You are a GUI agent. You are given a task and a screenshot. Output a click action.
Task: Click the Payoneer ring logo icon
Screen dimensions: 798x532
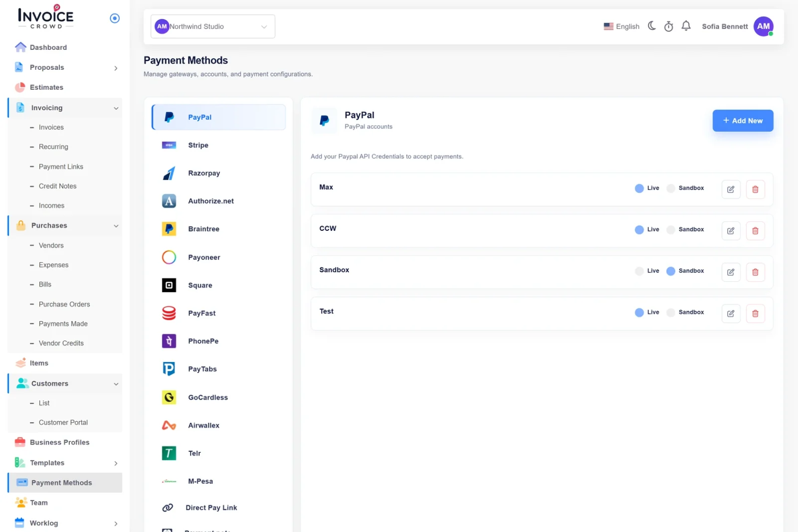169,257
